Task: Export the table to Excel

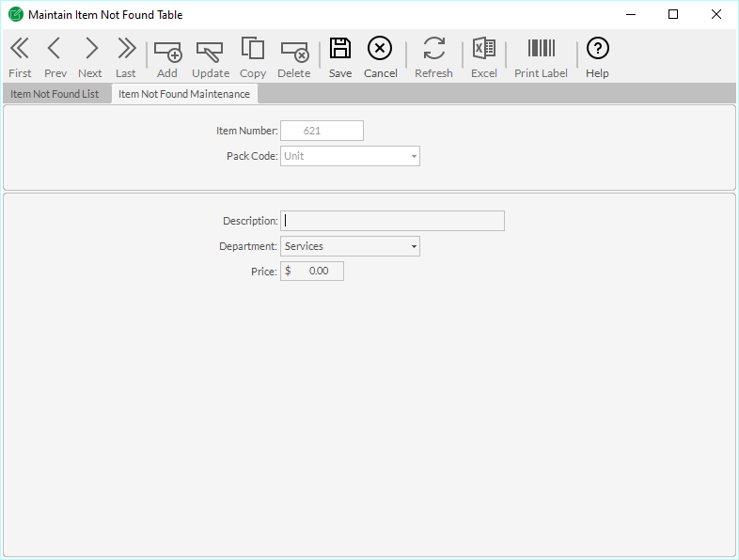Action: coord(484,57)
